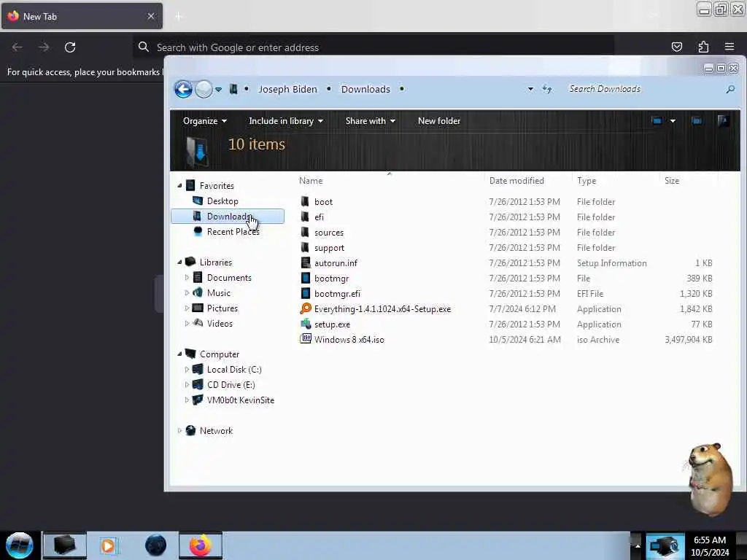Click the New folder button

tap(438, 121)
